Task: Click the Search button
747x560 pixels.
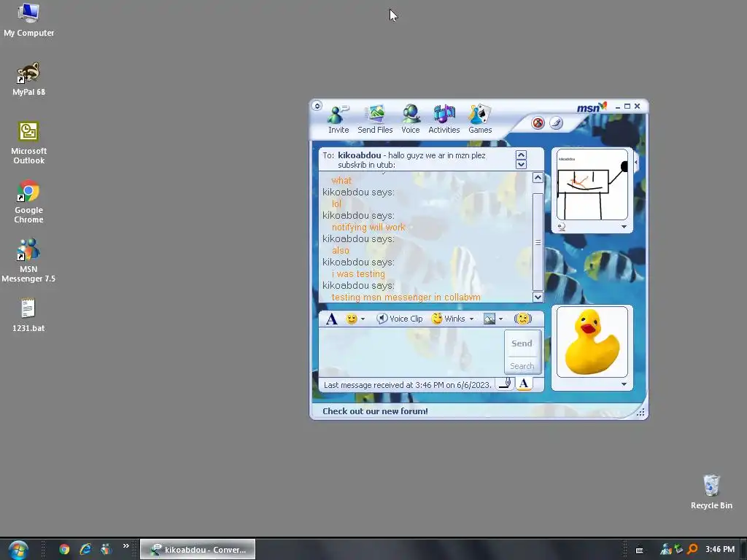Action: tap(522, 366)
